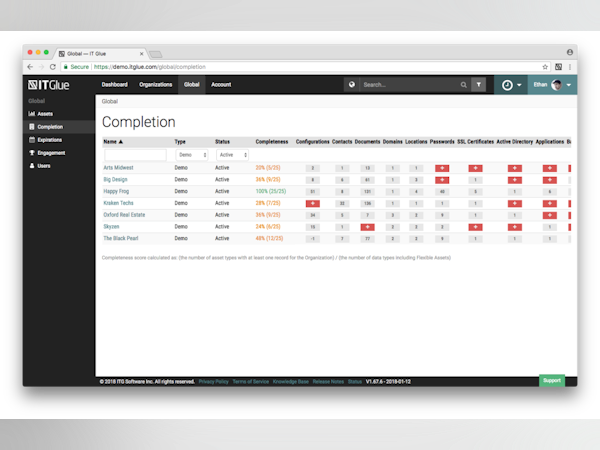Open the Privacy Policy footer link
This screenshot has height=450, width=600.
[214, 382]
